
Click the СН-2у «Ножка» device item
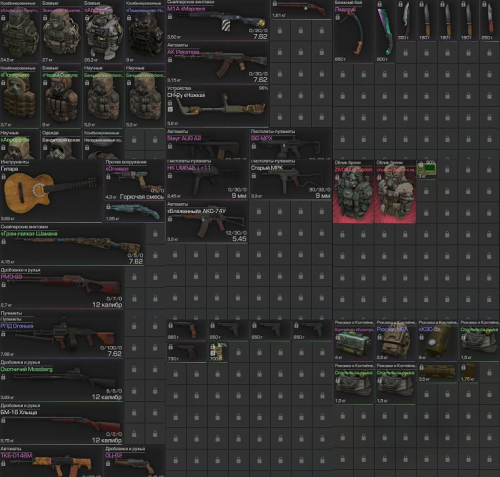(x=217, y=106)
